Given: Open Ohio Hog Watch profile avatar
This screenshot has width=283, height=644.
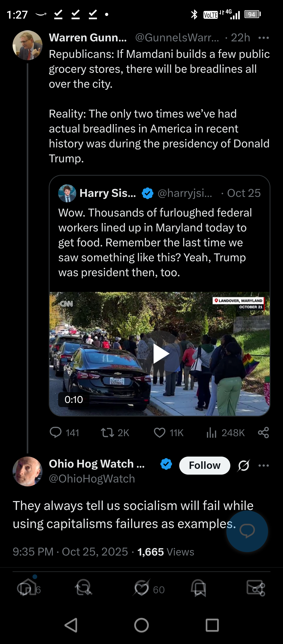Looking at the screenshot, I should 28,471.
